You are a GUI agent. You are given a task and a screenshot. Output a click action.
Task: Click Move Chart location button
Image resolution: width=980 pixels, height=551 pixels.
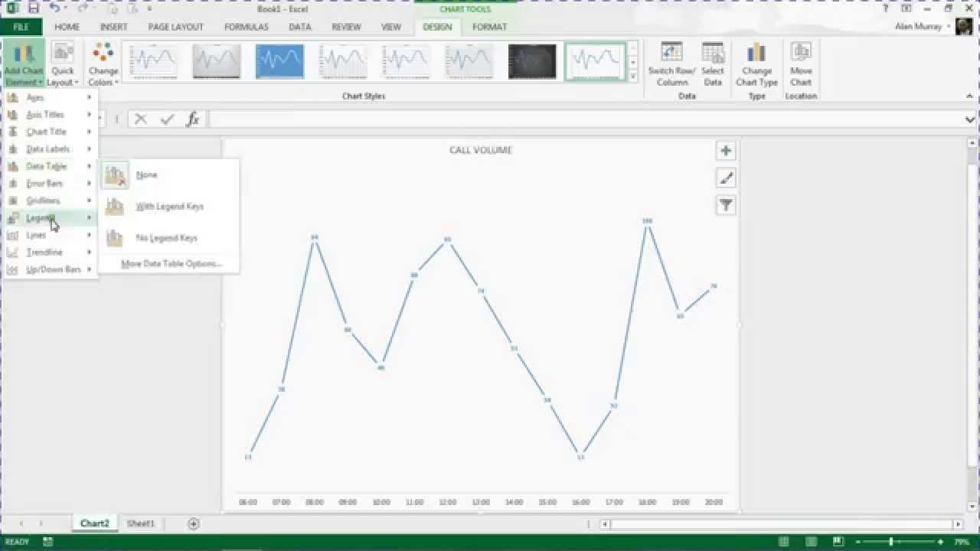click(x=801, y=64)
